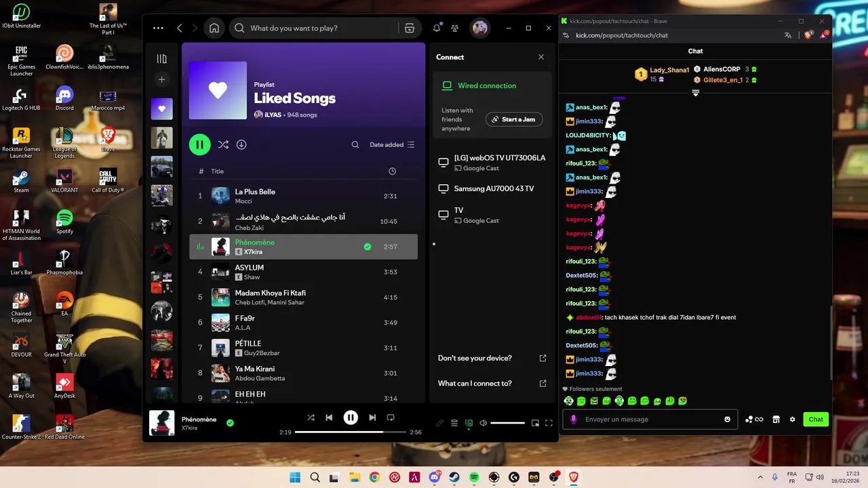The image size is (868, 488).
Task: Close the Connect panel
Action: 541,57
